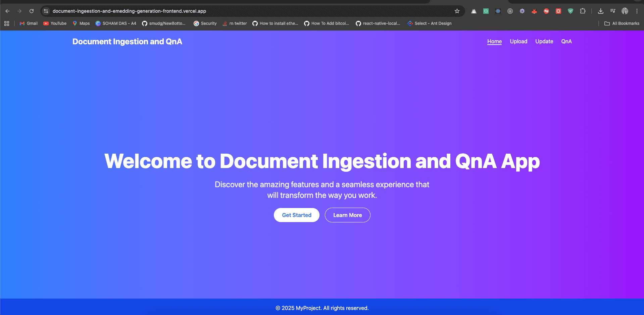Open the SOHAM DAS - A4 bookmark
The height and width of the screenshot is (315, 644).
click(x=116, y=23)
